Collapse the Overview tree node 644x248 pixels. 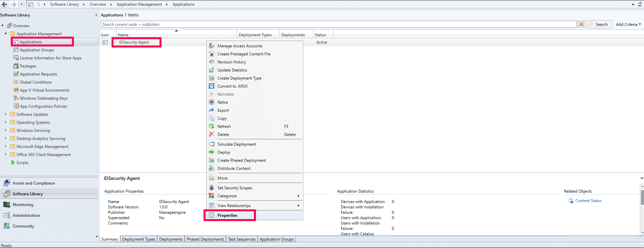[2, 26]
